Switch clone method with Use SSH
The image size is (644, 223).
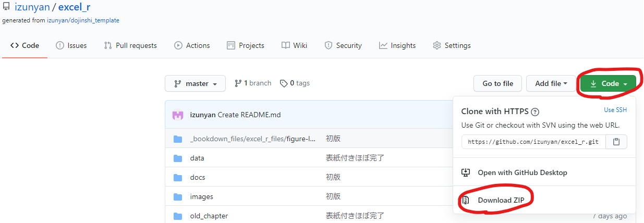pos(615,110)
